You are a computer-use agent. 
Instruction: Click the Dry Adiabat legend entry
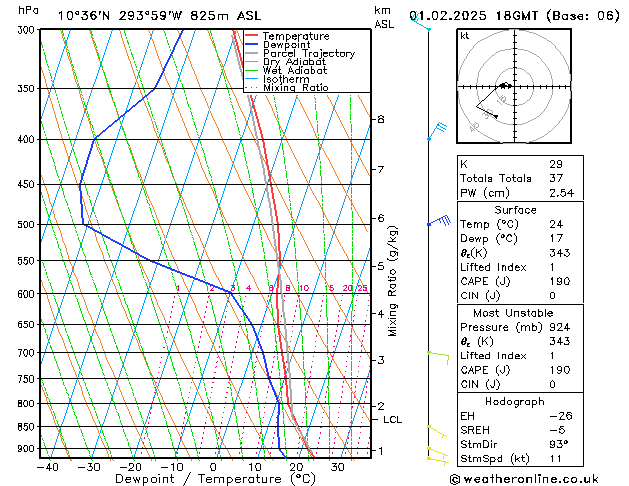point(286,62)
